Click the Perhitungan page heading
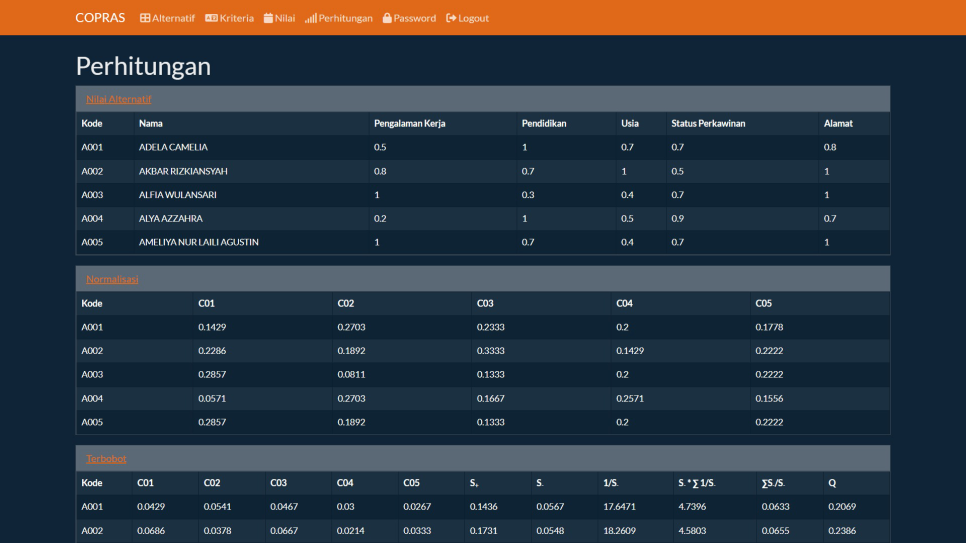This screenshot has height=543, width=966. tap(143, 66)
